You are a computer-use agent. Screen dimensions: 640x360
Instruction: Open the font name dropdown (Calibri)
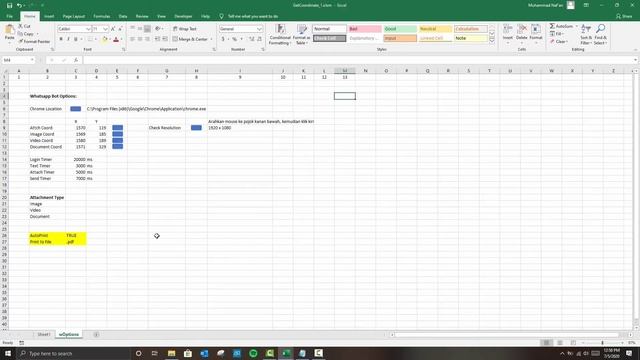pyautogui.click(x=88, y=29)
